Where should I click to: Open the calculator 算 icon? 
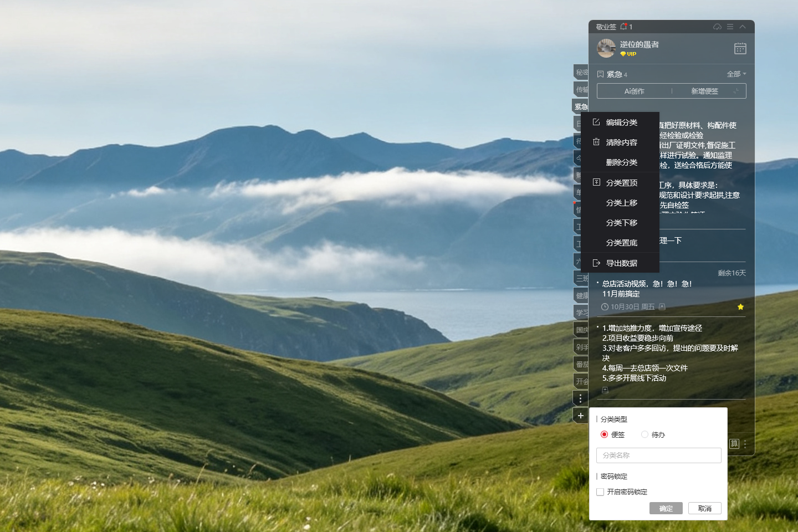coord(734,444)
